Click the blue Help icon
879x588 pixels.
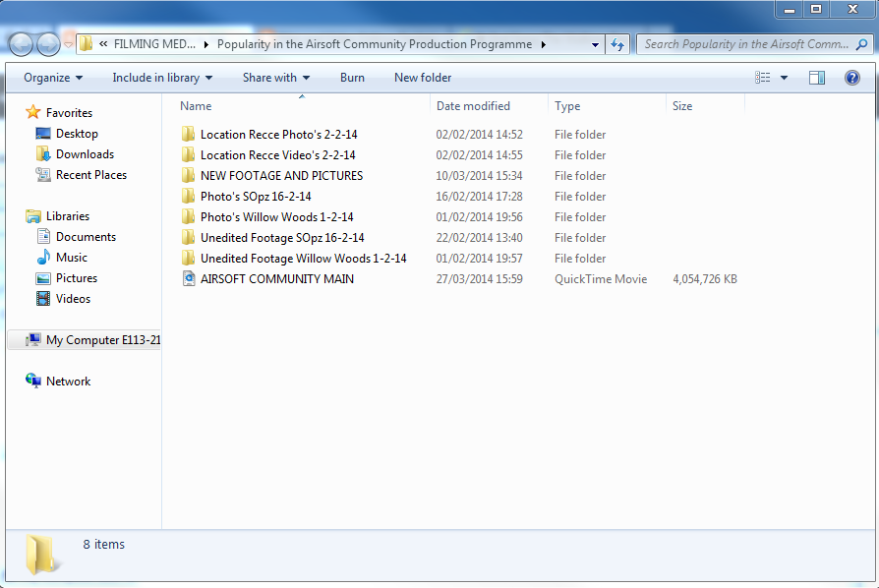point(852,78)
